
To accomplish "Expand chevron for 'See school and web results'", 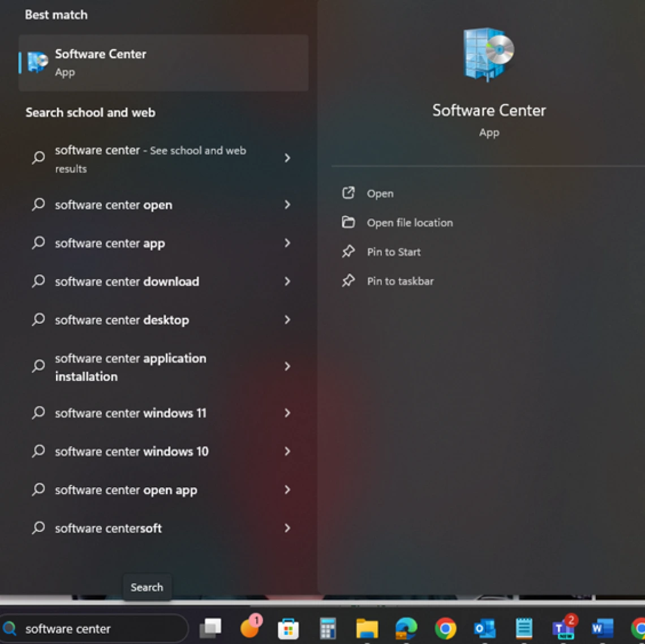I will point(287,158).
